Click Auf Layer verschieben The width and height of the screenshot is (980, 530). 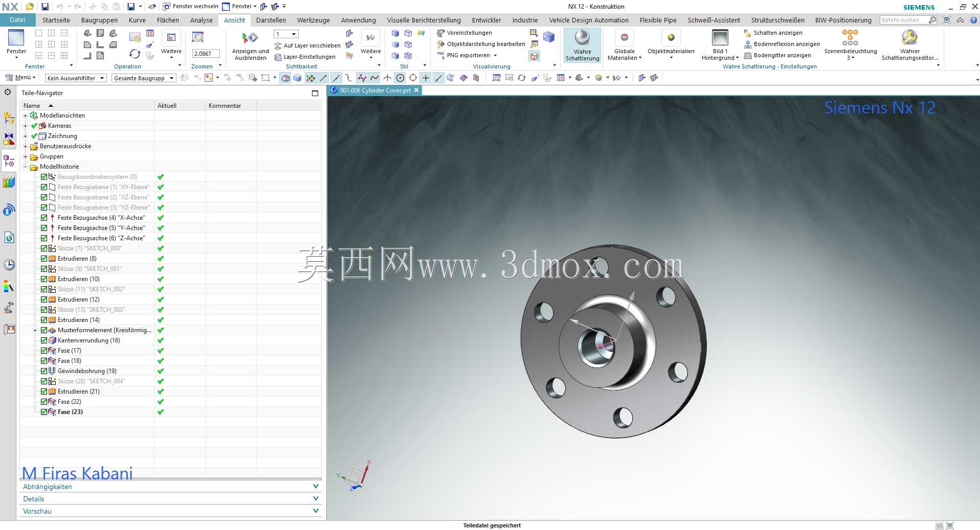(x=307, y=45)
